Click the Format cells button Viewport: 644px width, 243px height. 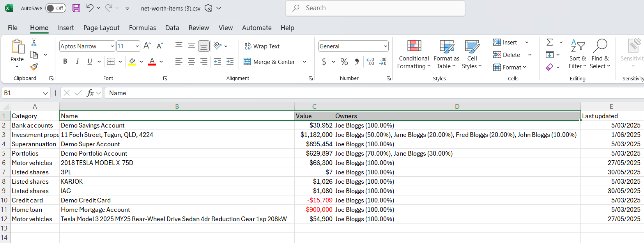point(510,67)
